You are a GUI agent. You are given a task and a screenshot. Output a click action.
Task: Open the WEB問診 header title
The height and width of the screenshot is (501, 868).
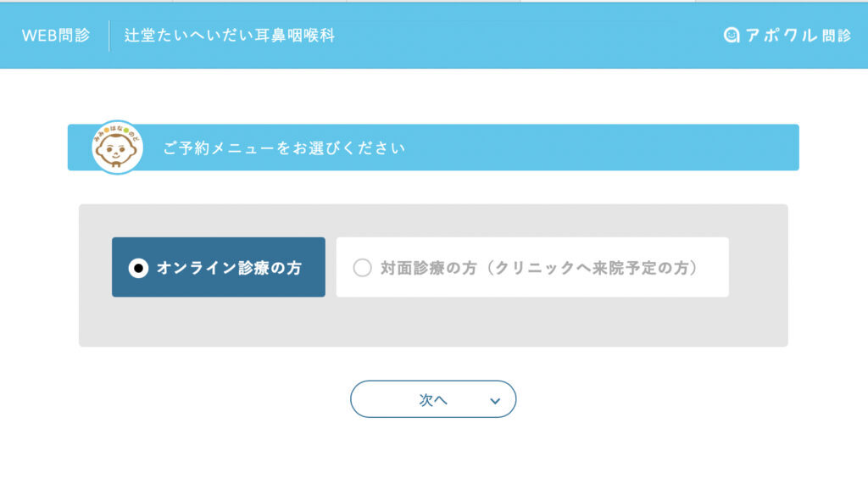click(55, 36)
